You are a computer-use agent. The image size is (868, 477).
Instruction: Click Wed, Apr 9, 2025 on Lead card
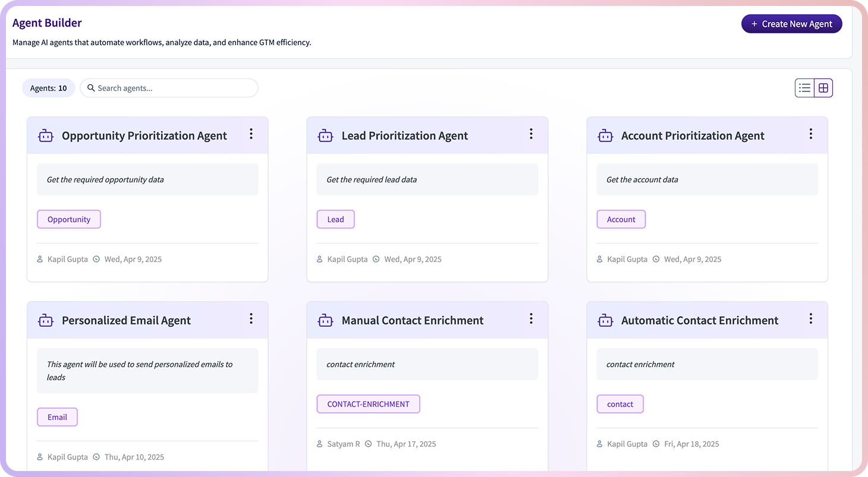413,259
